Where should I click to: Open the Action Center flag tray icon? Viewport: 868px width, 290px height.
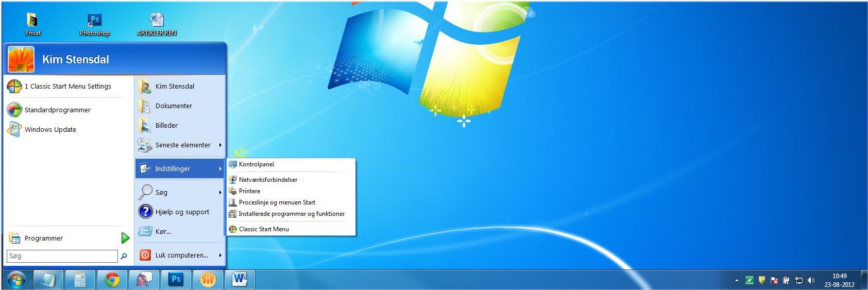point(774,280)
